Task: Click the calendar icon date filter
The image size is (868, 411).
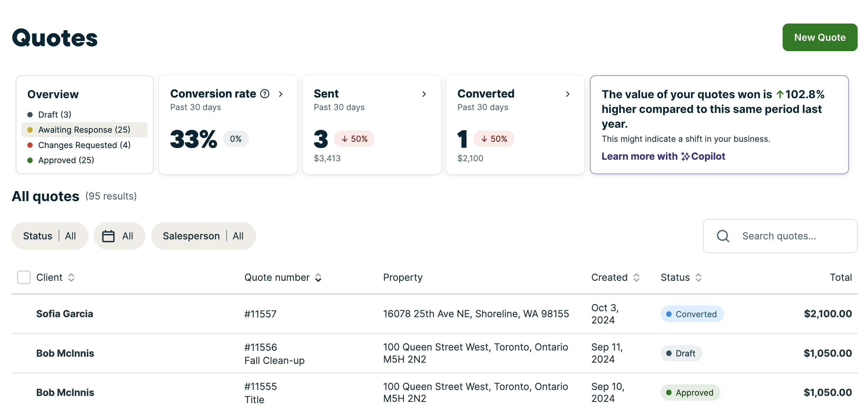Action: point(108,236)
